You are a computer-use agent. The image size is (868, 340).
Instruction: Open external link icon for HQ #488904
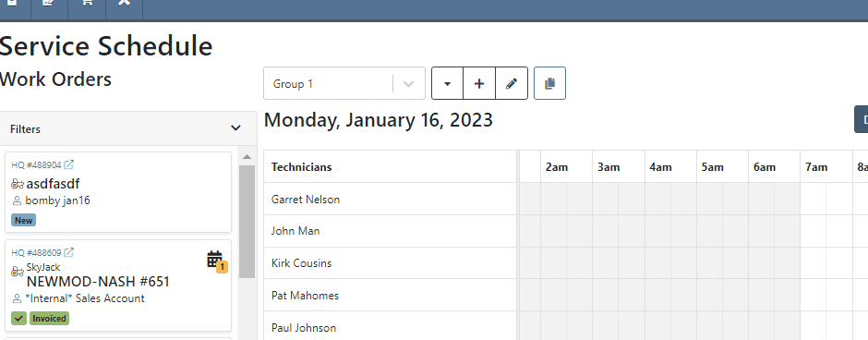pos(69,165)
